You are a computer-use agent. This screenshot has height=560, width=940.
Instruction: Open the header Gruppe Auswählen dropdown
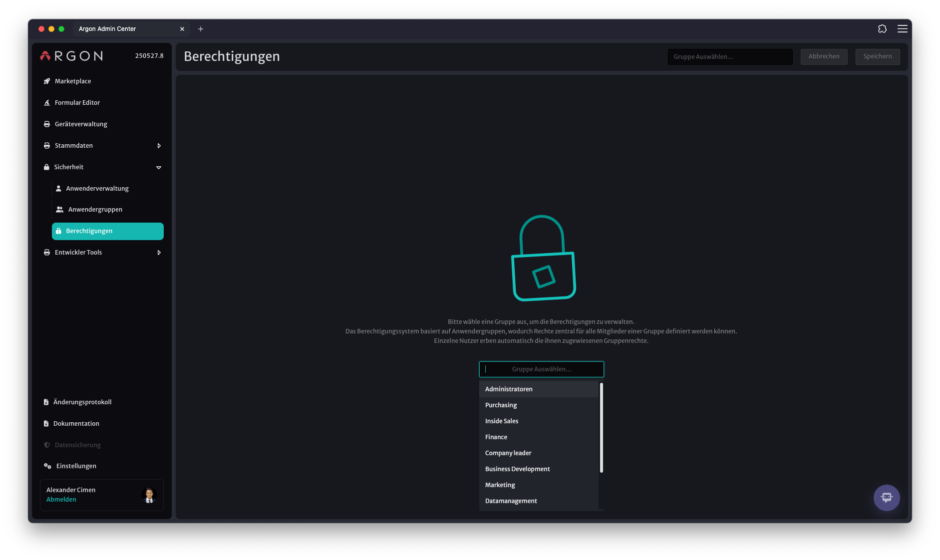[x=730, y=57]
